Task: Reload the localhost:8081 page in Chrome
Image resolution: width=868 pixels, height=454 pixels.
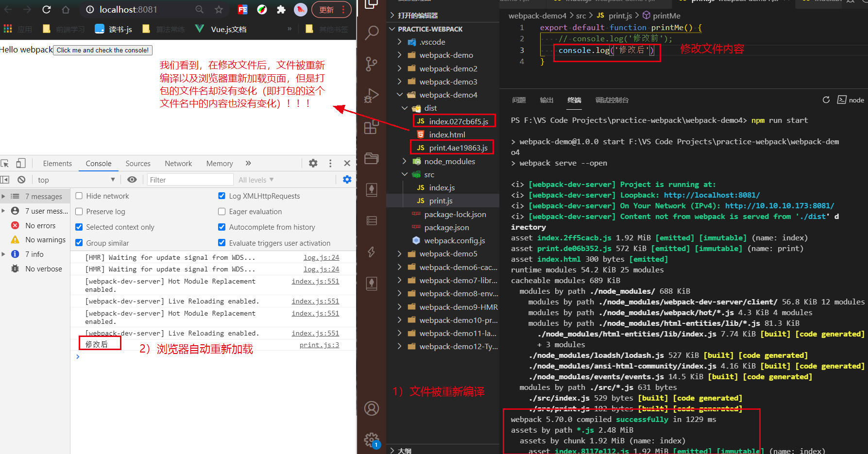Action: (x=47, y=9)
